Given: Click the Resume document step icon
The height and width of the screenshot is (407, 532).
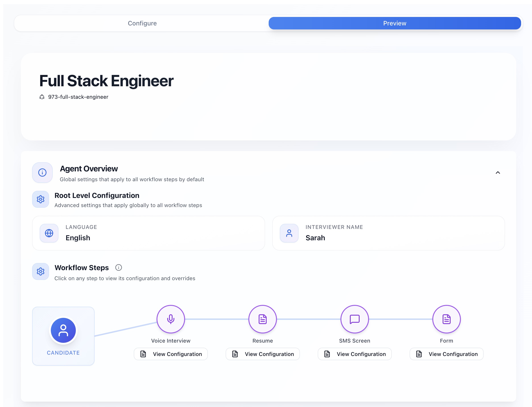Looking at the screenshot, I should tap(262, 319).
